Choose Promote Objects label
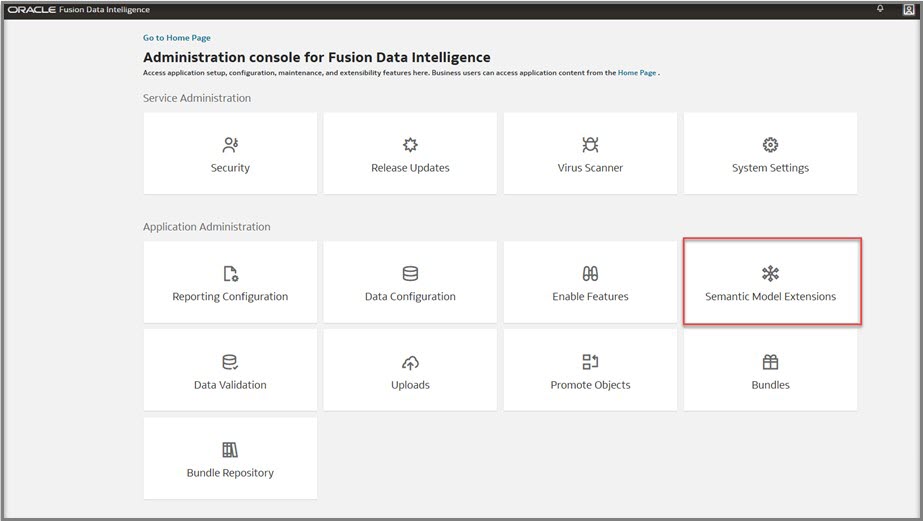 (x=590, y=385)
